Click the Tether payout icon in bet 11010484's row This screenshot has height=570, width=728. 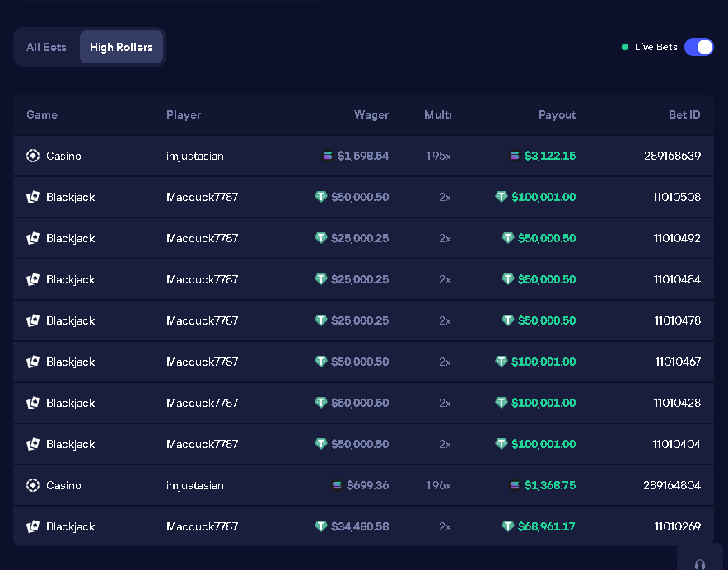[x=508, y=278]
